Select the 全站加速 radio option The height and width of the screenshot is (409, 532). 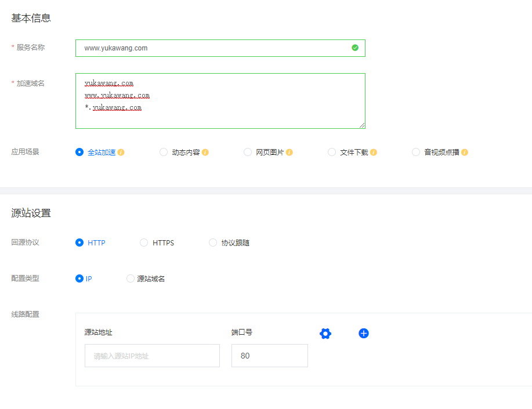coord(79,152)
